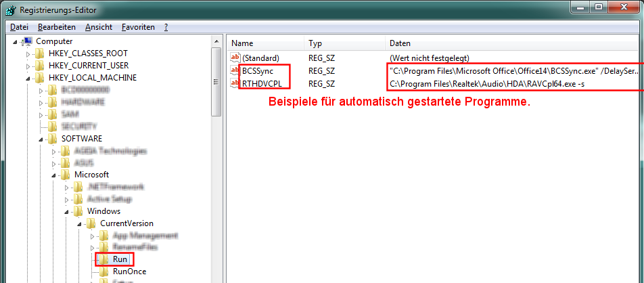Open the Favoriten menu
644x283 pixels.
point(138,27)
